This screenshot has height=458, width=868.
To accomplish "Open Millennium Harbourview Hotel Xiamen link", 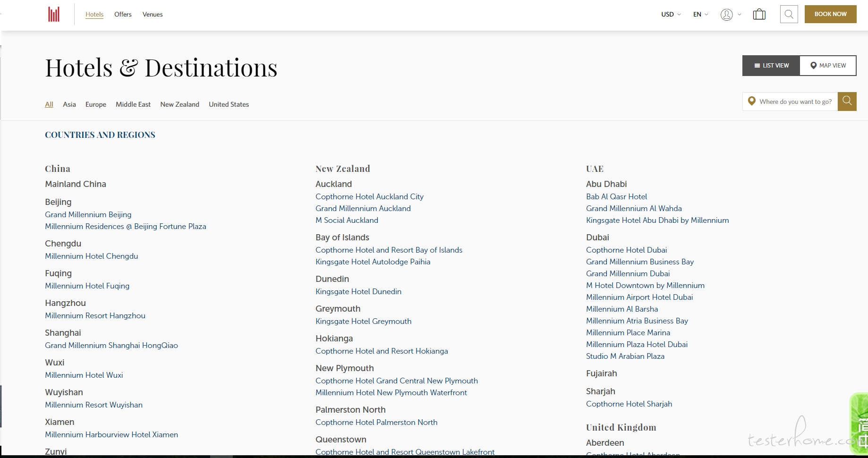I will 111,434.
